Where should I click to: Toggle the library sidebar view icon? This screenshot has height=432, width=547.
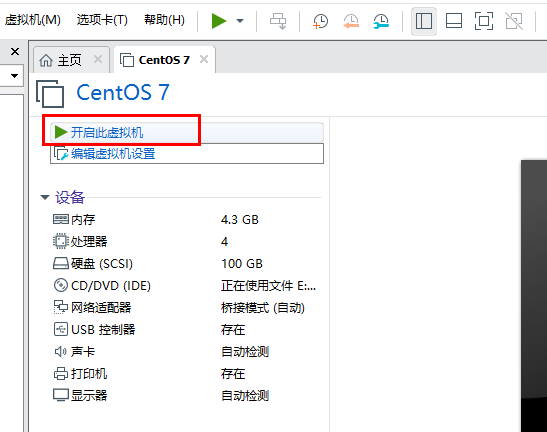click(424, 21)
